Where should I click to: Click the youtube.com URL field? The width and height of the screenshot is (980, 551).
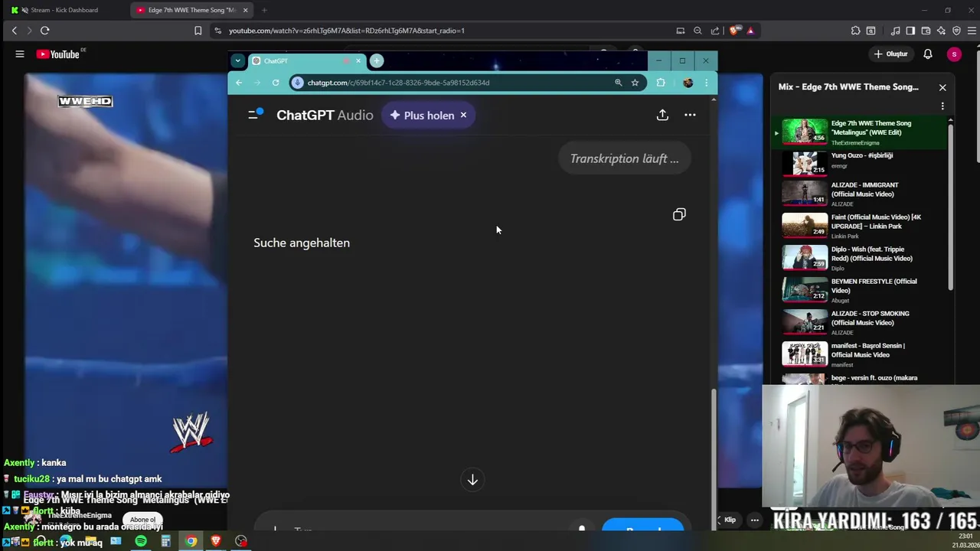tap(444, 31)
